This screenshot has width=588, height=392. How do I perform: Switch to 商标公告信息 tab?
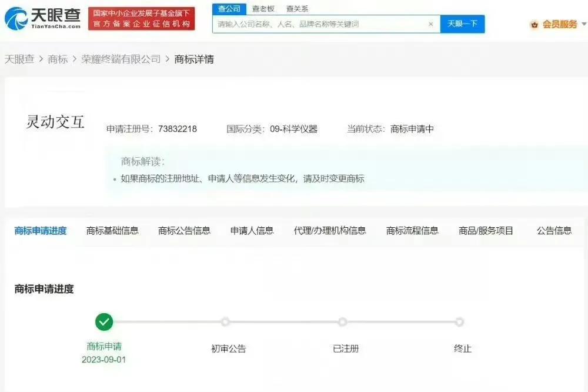pyautogui.click(x=184, y=231)
